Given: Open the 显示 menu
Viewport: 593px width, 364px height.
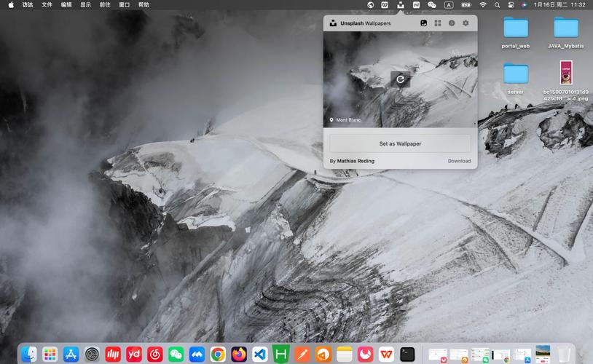Looking at the screenshot, I should click(85, 5).
